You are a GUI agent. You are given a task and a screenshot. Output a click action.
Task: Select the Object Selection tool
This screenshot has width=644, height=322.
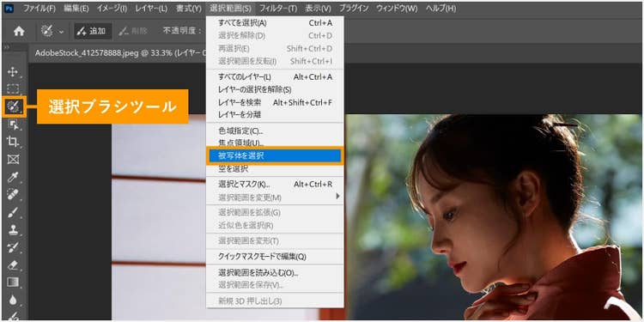tap(13, 125)
